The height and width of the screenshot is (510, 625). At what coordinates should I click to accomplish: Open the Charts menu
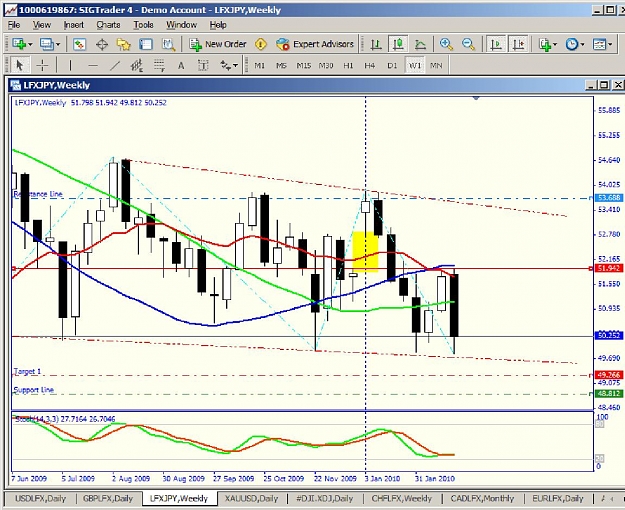(108, 25)
